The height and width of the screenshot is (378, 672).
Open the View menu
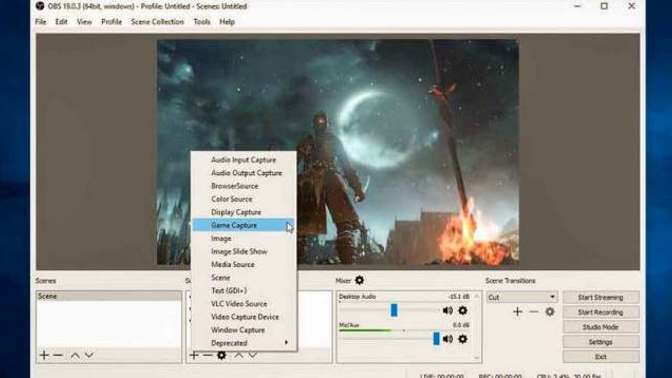tap(84, 21)
